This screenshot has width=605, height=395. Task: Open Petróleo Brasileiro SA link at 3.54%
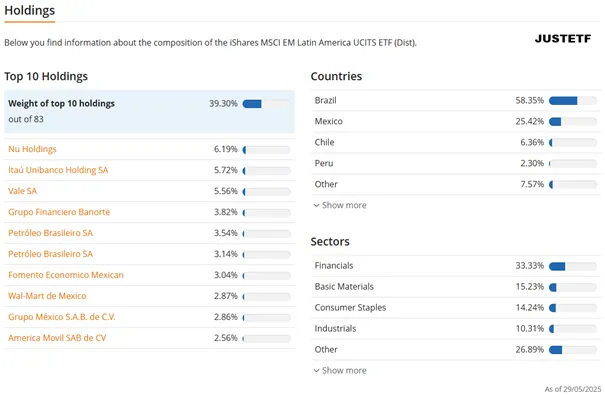tap(51, 233)
